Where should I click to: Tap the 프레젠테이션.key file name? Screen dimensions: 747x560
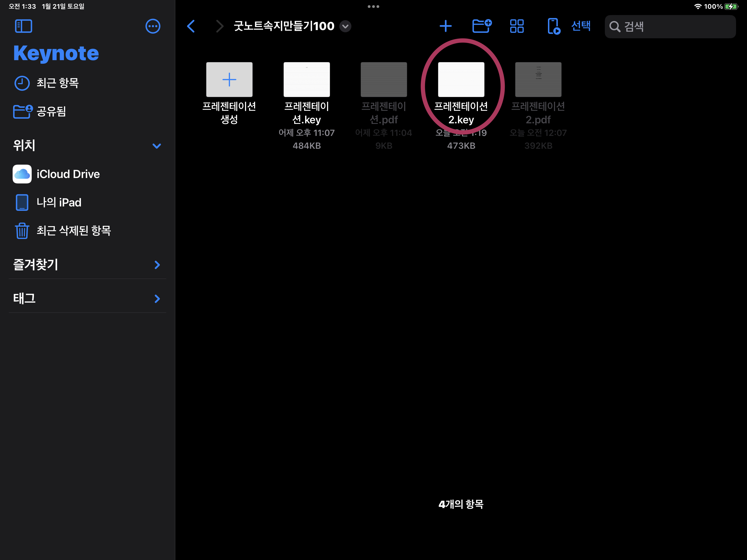tap(307, 113)
